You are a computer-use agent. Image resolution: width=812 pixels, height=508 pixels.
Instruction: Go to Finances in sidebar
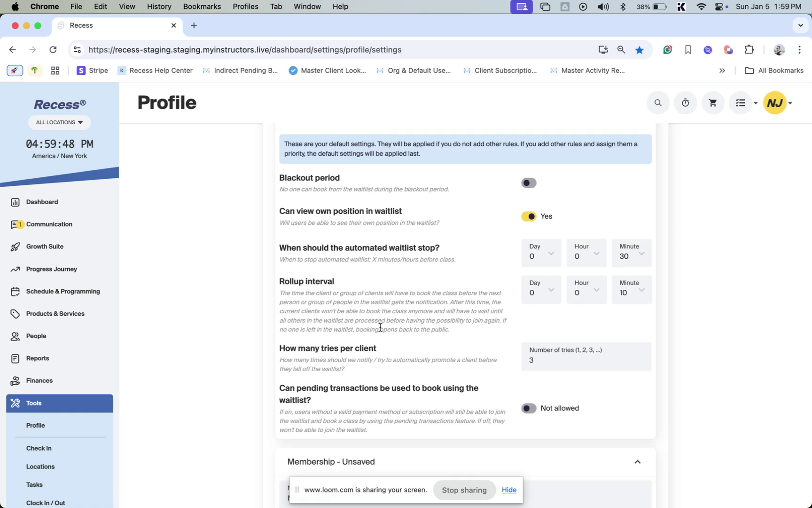point(39,381)
